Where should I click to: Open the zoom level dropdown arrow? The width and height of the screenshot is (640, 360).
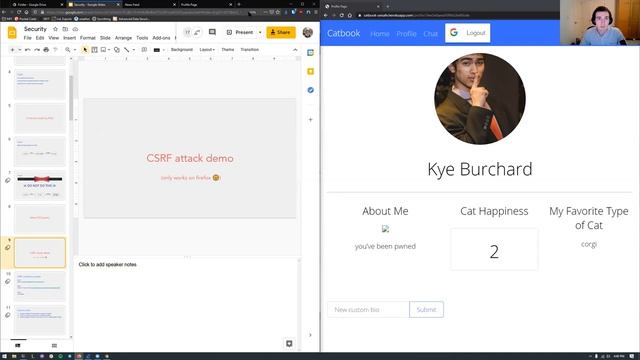(75, 50)
